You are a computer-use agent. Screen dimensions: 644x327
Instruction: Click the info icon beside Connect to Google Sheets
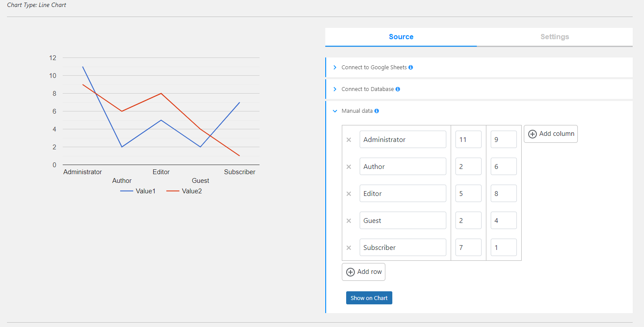click(x=411, y=67)
